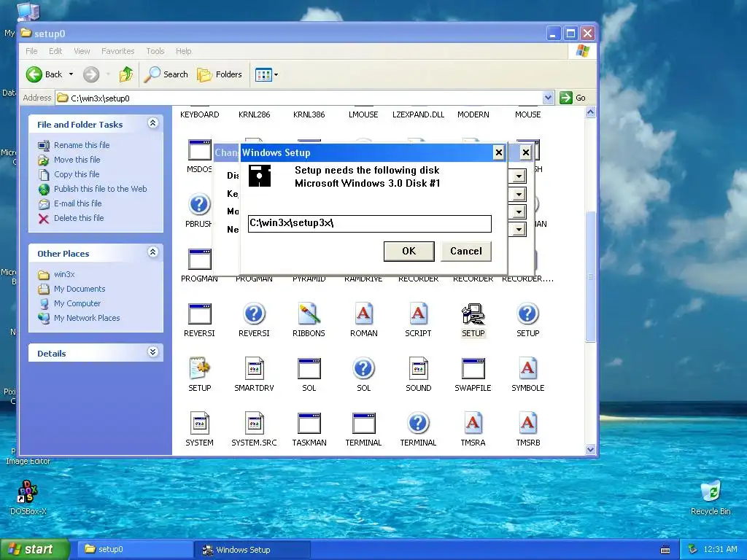The image size is (747, 560).
Task: Open My Network Places link
Action: point(87,318)
